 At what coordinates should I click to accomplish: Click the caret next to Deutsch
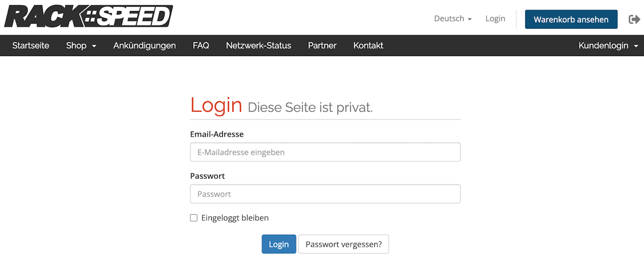(x=469, y=19)
